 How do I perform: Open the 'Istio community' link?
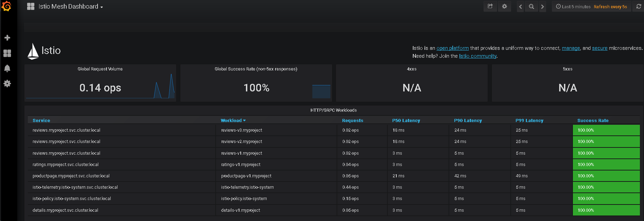(x=478, y=56)
